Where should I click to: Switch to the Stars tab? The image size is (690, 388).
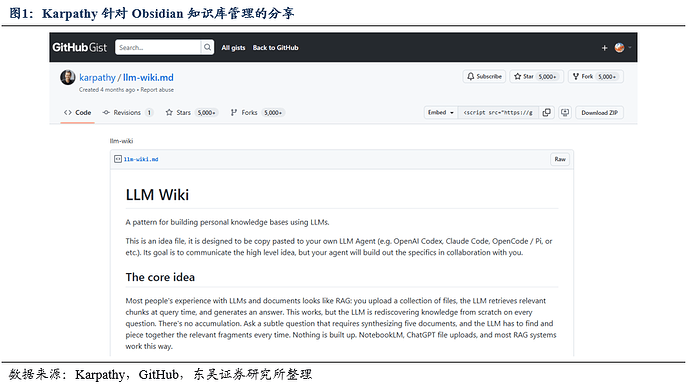coord(191,113)
